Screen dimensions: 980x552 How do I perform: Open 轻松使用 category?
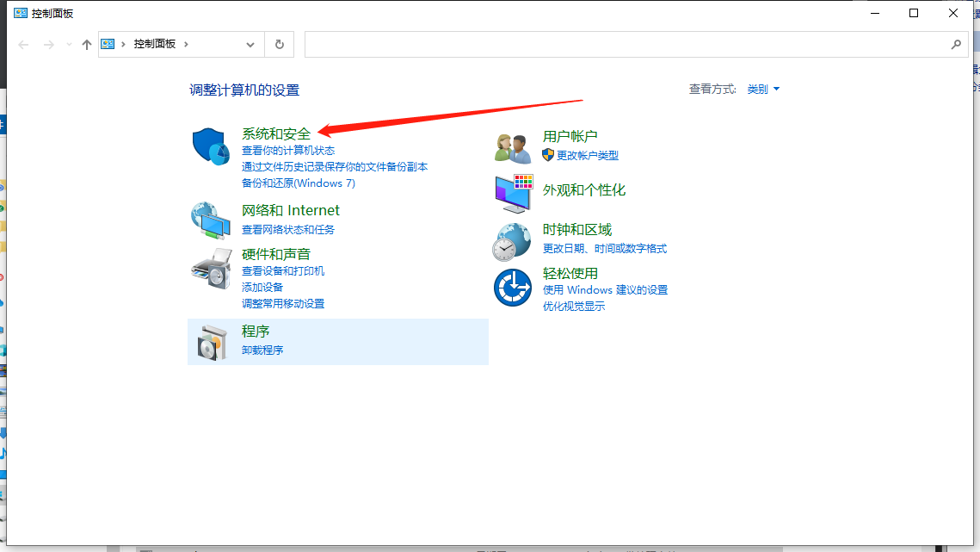570,274
